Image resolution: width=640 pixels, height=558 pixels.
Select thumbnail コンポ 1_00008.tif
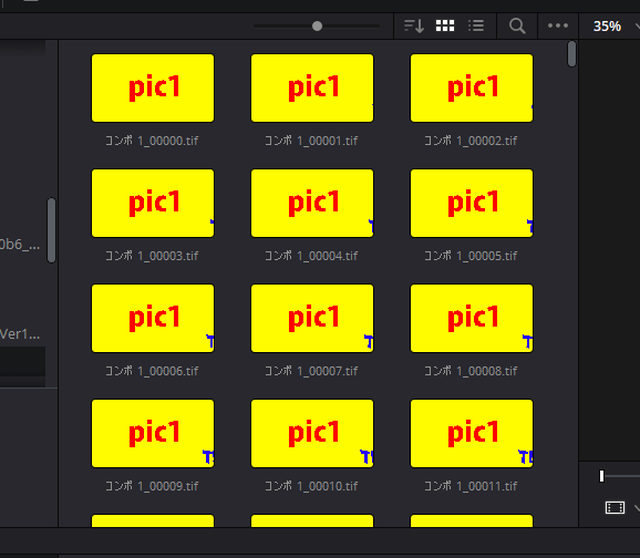pyautogui.click(x=471, y=318)
